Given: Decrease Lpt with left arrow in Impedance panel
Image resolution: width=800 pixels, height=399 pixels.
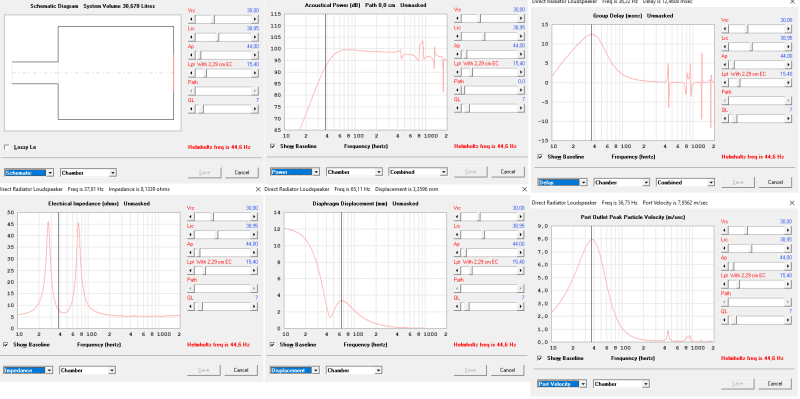Looking at the screenshot, I should tap(190, 271).
